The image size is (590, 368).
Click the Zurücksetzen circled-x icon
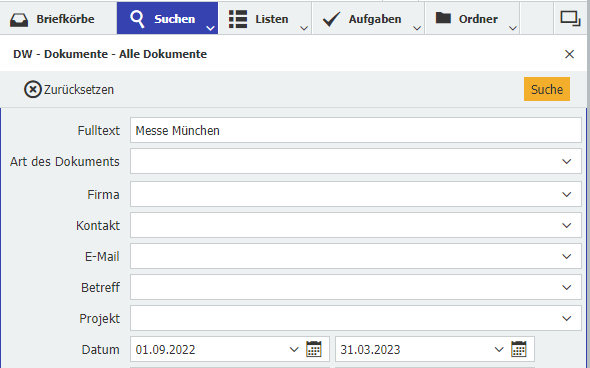coord(33,90)
